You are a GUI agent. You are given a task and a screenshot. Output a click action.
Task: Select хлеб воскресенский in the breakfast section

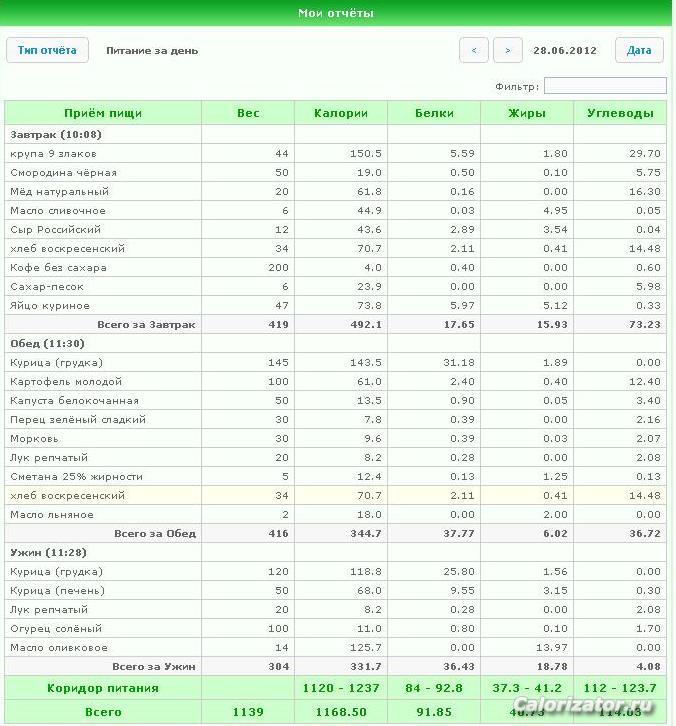[336, 248]
